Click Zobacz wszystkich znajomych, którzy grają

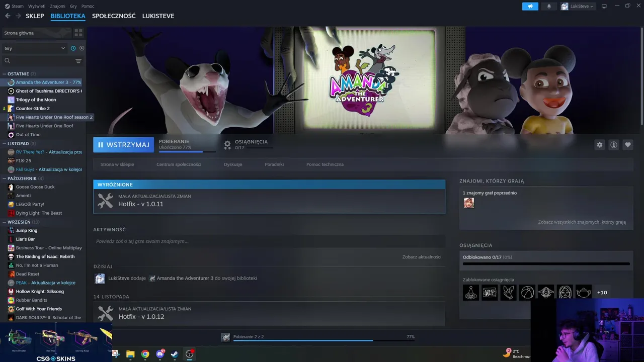pyautogui.click(x=582, y=222)
